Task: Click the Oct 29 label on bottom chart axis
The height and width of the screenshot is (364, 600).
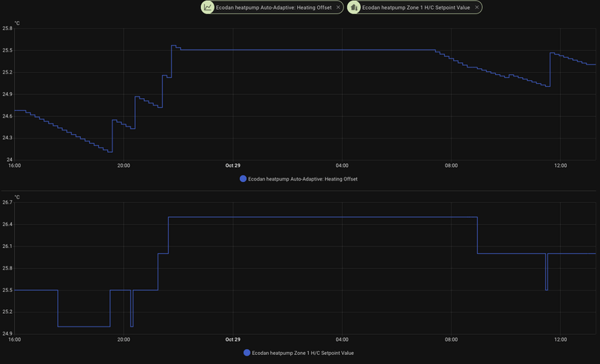Action: [x=232, y=339]
